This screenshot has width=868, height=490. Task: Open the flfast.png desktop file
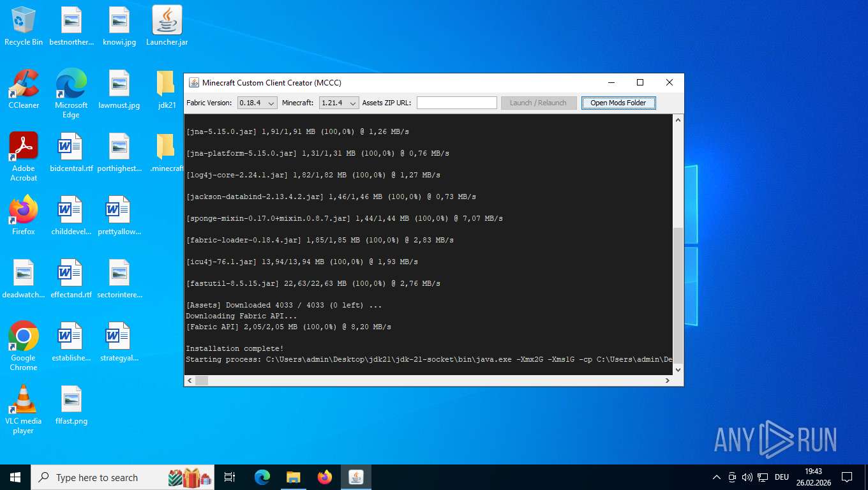coord(71,405)
